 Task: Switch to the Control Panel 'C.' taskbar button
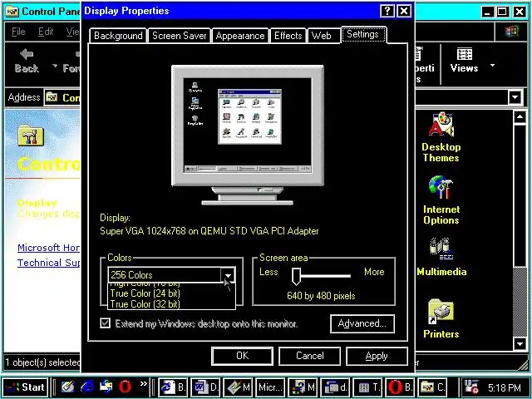click(432, 387)
